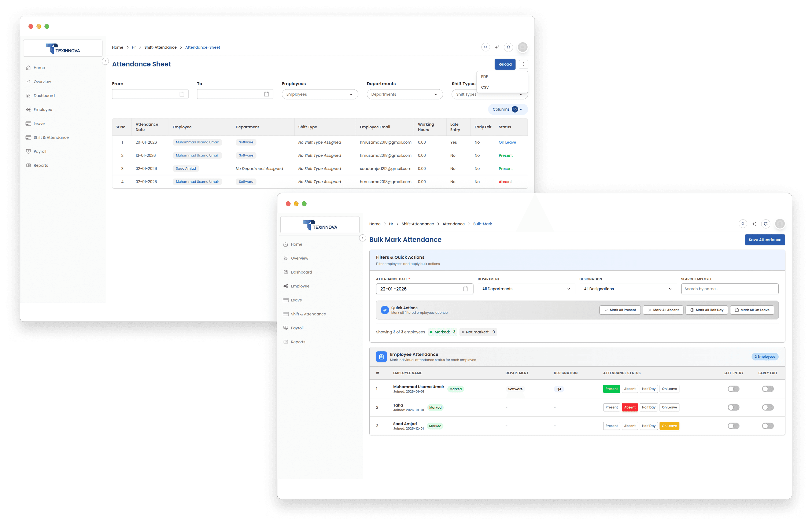Enable Early Exit for Taha
The width and height of the screenshot is (812, 523).
pos(768,407)
